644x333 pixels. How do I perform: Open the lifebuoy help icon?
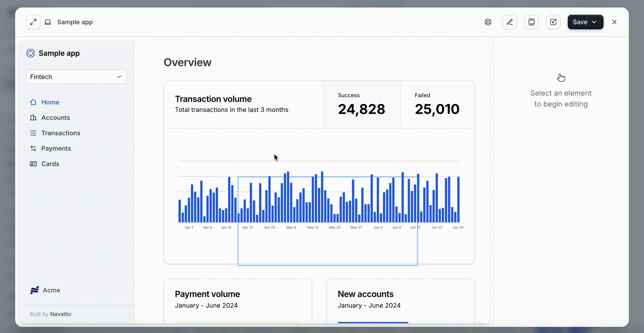(488, 22)
